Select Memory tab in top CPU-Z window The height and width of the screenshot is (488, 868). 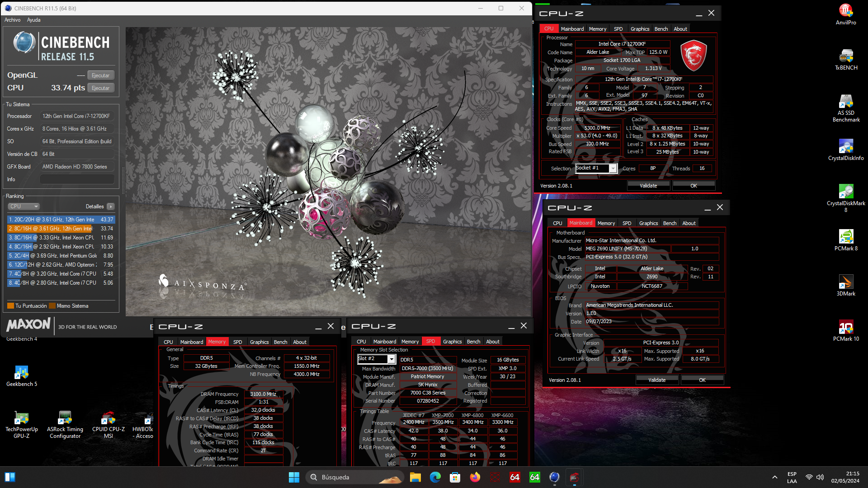coord(597,29)
